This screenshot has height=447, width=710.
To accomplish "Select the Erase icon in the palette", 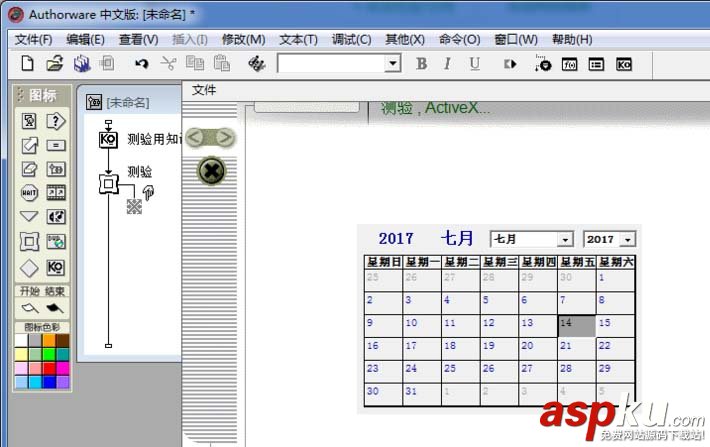I will [x=29, y=169].
